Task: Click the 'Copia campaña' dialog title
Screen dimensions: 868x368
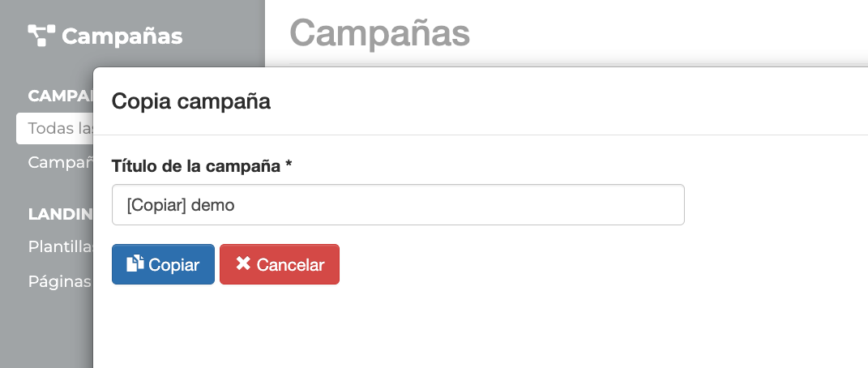Action: (x=191, y=101)
